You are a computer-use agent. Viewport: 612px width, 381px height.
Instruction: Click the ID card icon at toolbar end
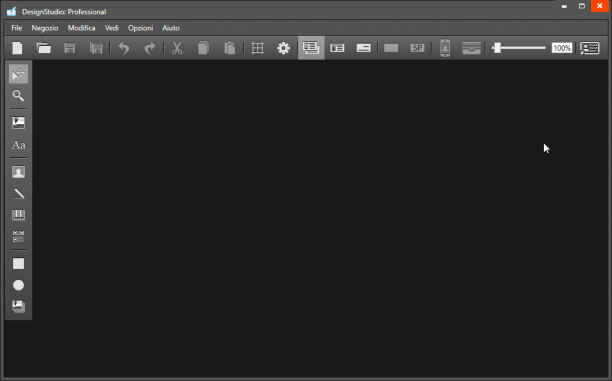tap(590, 48)
